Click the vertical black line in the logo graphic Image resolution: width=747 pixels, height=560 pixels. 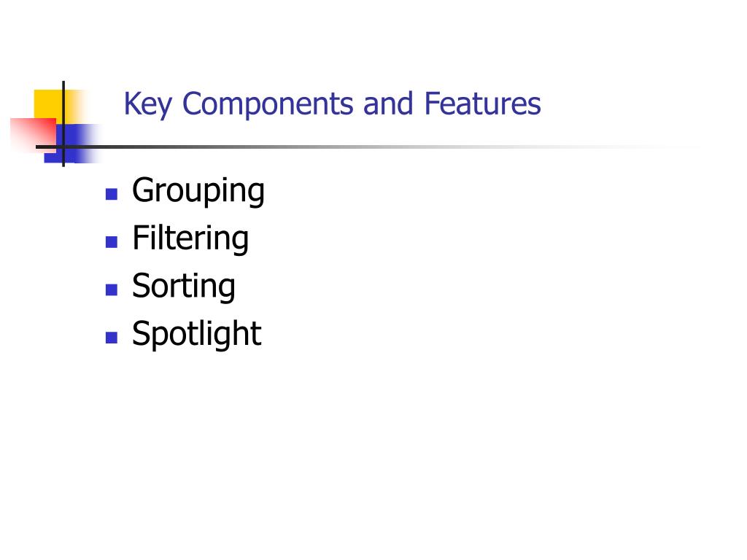click(63, 124)
